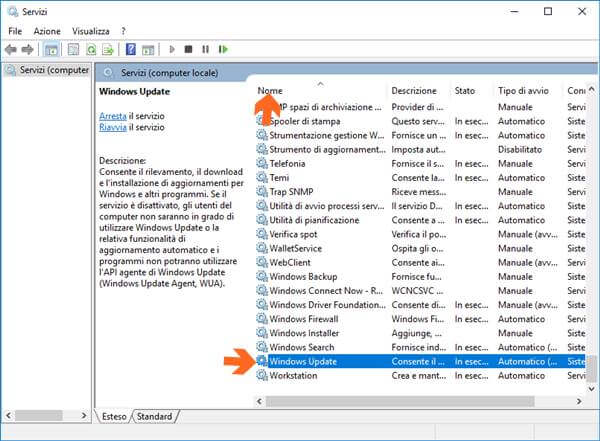Viewport: 600px width, 441px height.
Task: Go back using toolbar arrow
Action: pos(11,49)
